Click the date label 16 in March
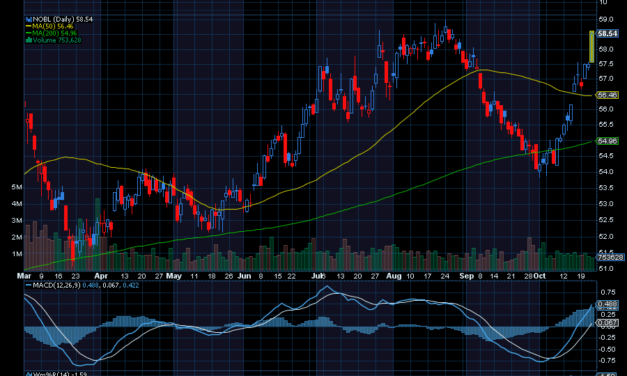Screen dimensions: 627x376 click(58, 276)
